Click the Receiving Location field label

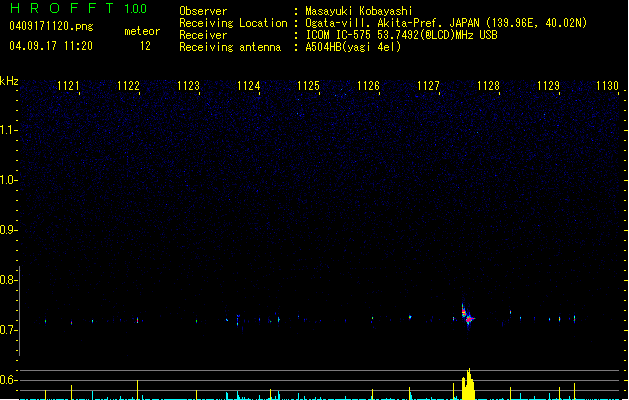(x=233, y=23)
